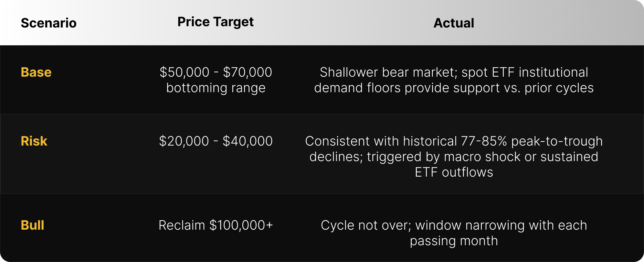Screen dimensions: 644x262
Task: Click the "Reclaim $100,000+" price target
Action: pos(216,225)
